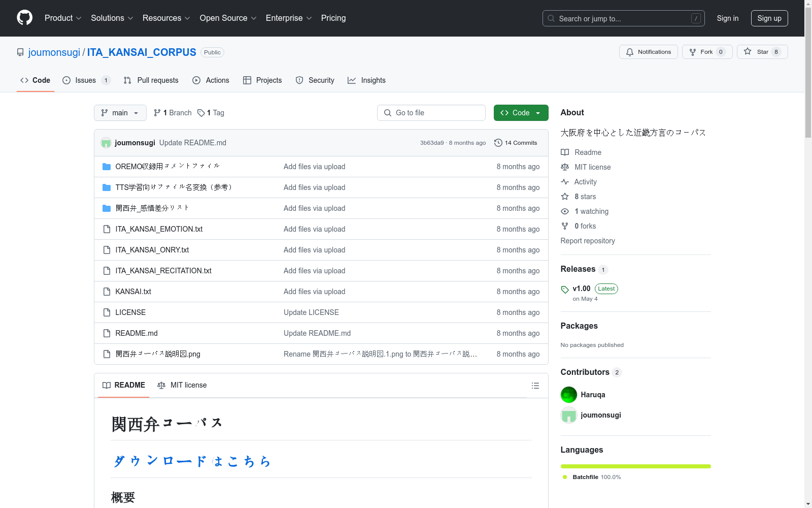Switch to the Security tab
Viewport: 812px width, 508px height.
coord(315,80)
